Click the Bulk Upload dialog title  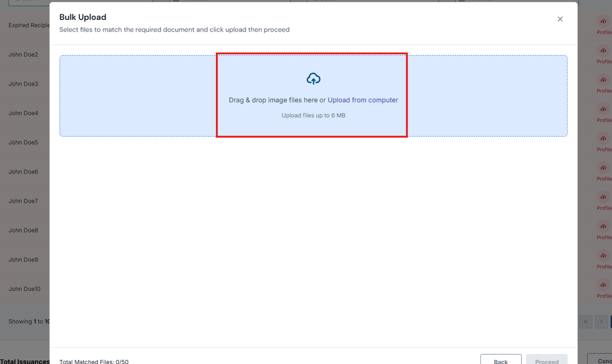point(83,17)
